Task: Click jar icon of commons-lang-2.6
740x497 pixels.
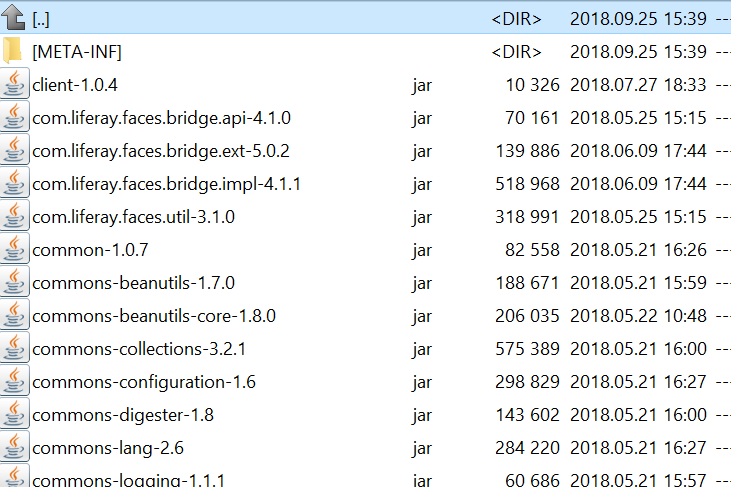Action: [x=14, y=447]
